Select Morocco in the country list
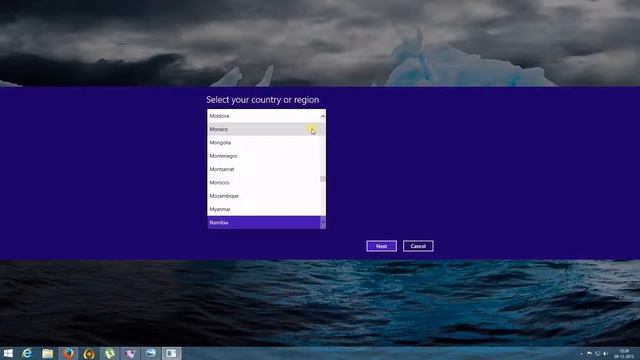Screen dimensions: 640x360 tap(264, 182)
